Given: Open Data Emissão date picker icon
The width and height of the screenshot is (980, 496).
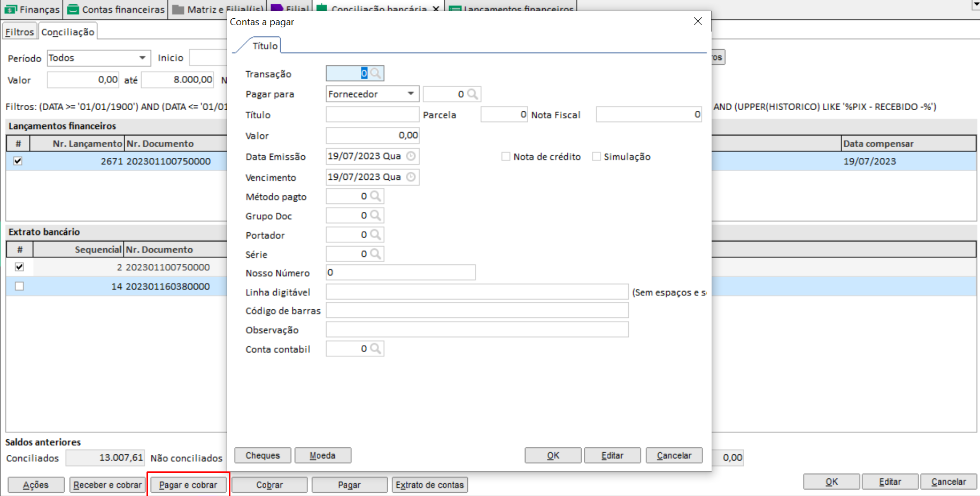Looking at the screenshot, I should tap(411, 156).
